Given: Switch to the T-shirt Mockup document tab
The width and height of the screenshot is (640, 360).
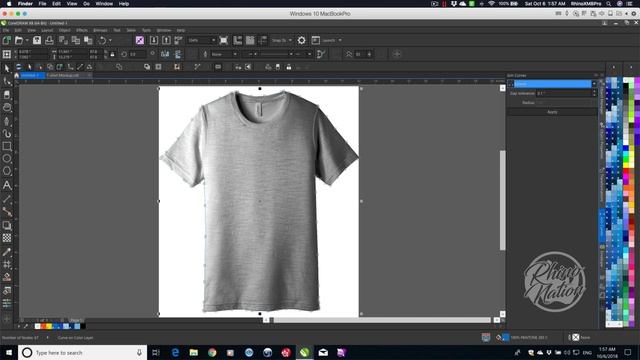Looking at the screenshot, I should [62, 76].
